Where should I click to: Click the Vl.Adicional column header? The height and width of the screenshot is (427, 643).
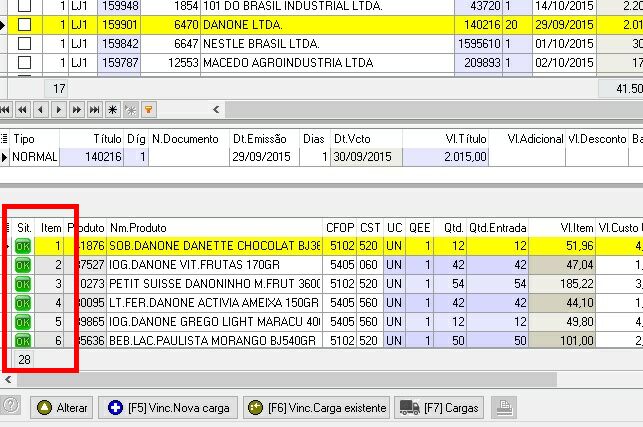(x=527, y=139)
